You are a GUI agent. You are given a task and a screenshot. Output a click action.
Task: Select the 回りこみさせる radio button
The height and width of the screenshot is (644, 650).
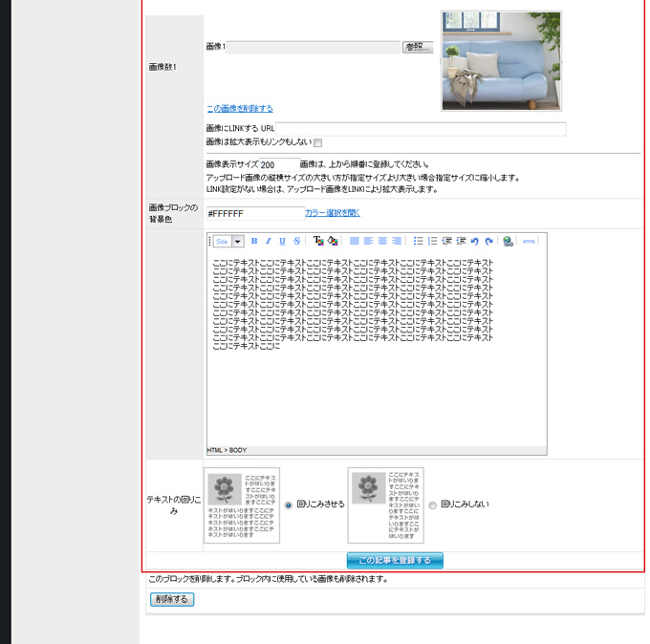click(x=289, y=504)
